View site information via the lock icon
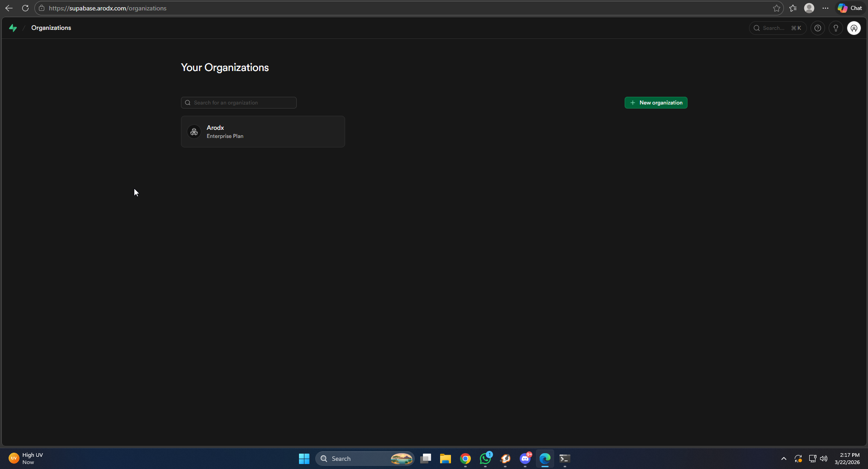Screen dimensions: 868x469 pyautogui.click(x=42, y=8)
